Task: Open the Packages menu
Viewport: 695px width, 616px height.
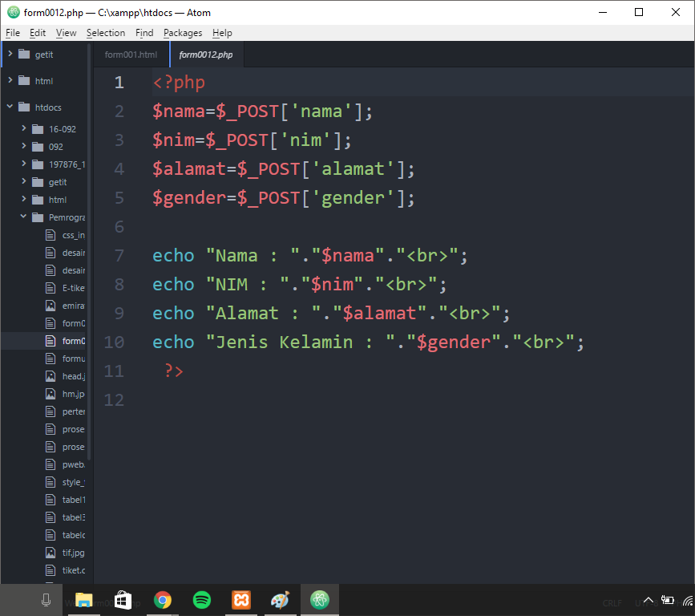Action: 183,33
